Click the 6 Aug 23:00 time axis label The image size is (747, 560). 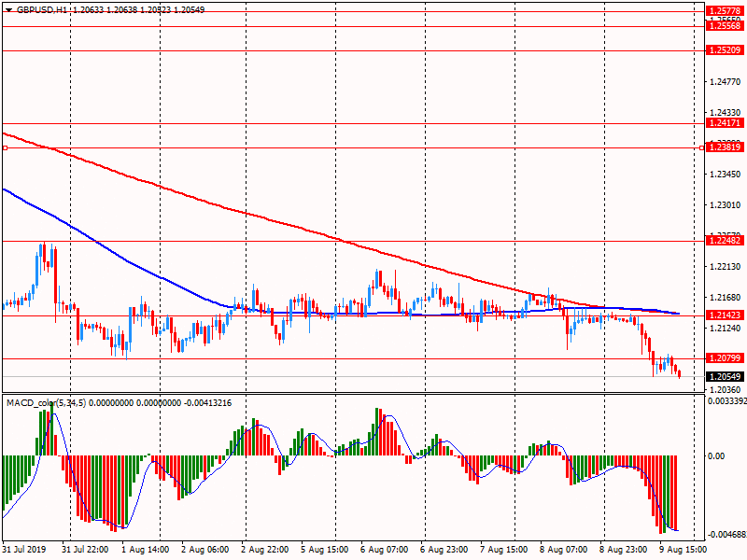coord(444,550)
